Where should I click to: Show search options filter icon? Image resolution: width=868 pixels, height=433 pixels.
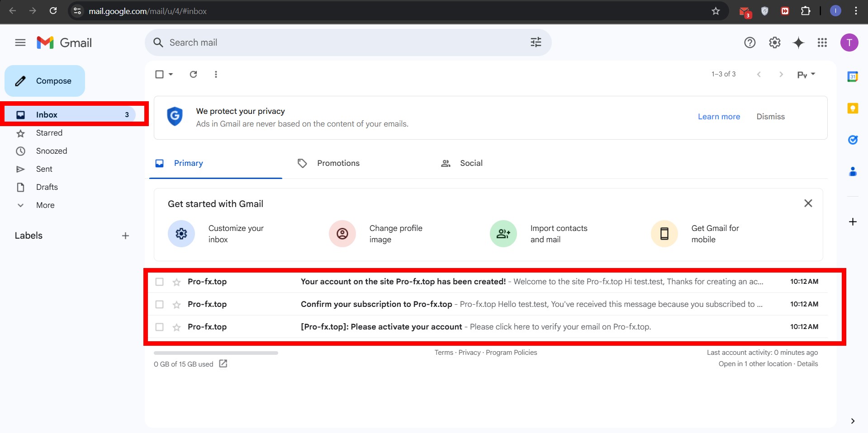(536, 42)
